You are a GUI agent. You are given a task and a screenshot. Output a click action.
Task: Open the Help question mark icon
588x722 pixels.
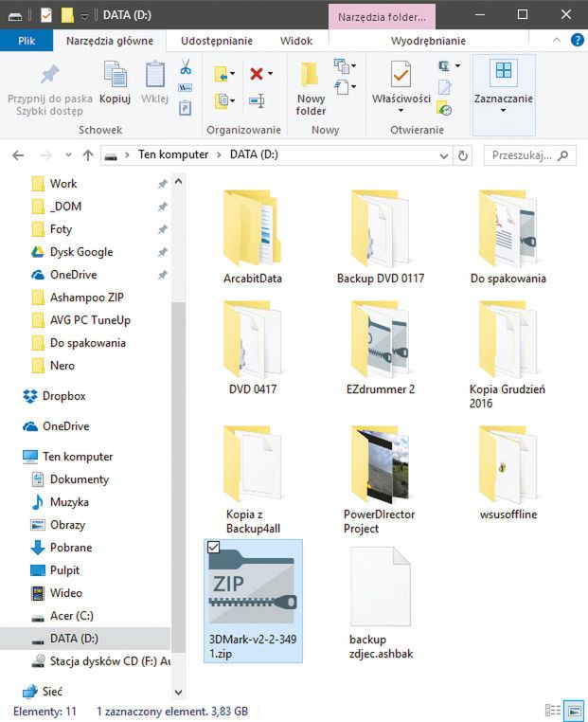coord(577,40)
